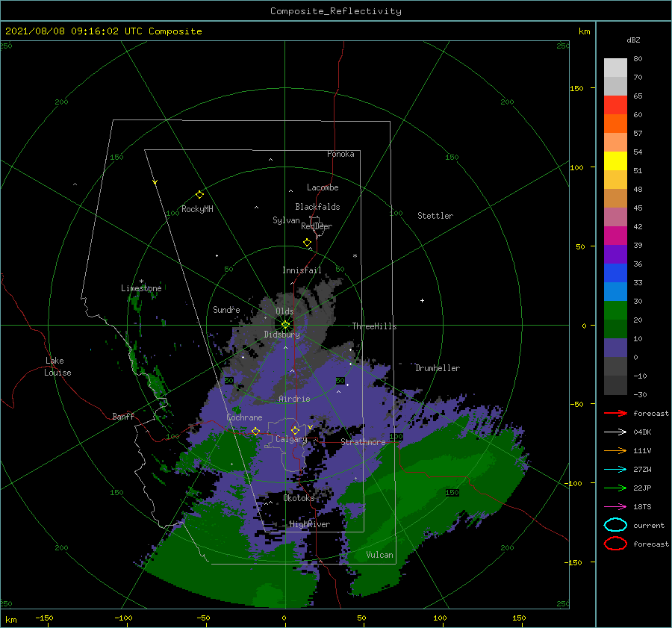Click the top-right yellow km unit label
Viewport: 672px width, 628px height.
(584, 31)
